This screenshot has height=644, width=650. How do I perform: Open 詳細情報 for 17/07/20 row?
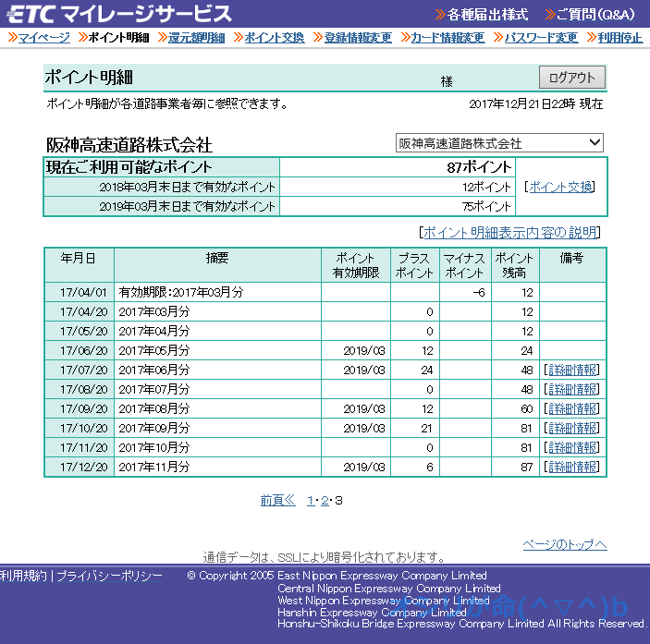point(572,370)
